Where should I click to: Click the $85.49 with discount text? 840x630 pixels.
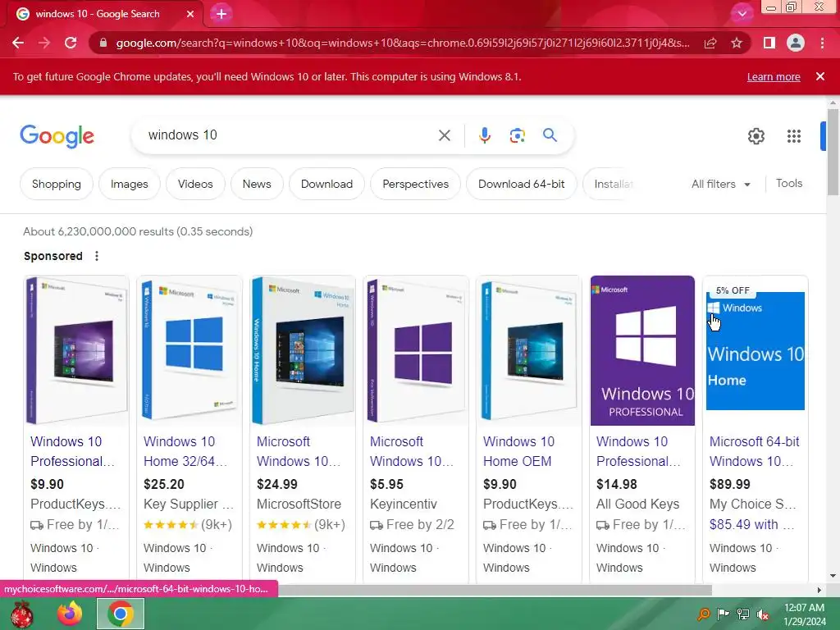coord(751,524)
